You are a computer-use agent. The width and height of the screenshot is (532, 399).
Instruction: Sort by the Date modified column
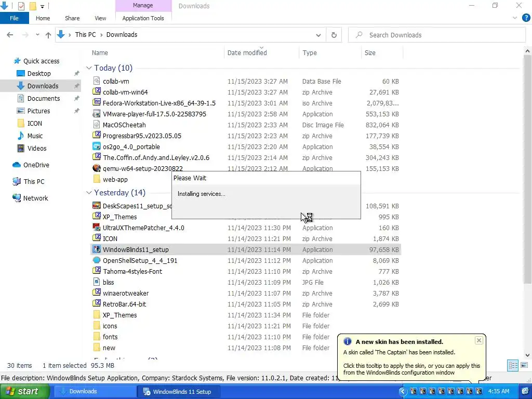[x=247, y=52]
